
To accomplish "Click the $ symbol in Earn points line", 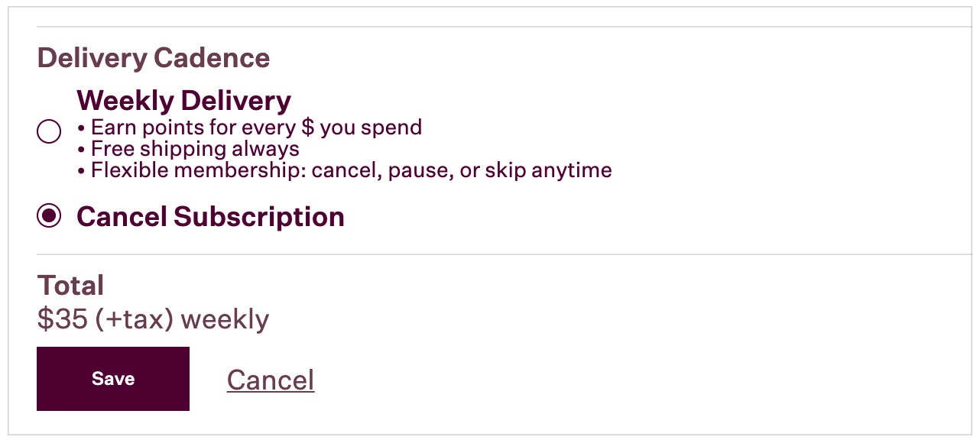I will (x=307, y=127).
